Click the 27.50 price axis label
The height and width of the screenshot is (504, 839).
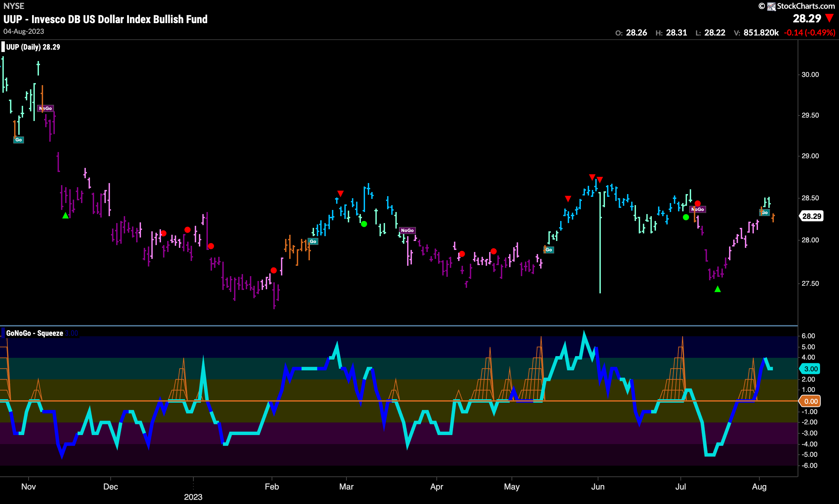[x=810, y=283]
